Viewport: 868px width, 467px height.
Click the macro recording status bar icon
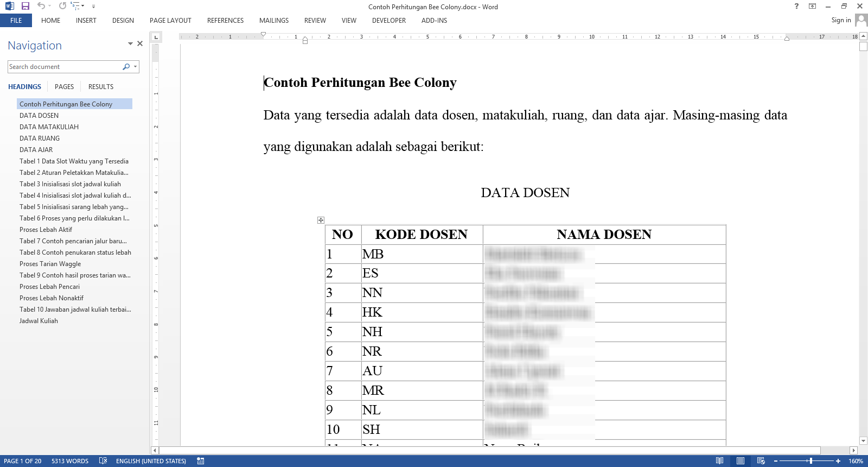point(201,461)
